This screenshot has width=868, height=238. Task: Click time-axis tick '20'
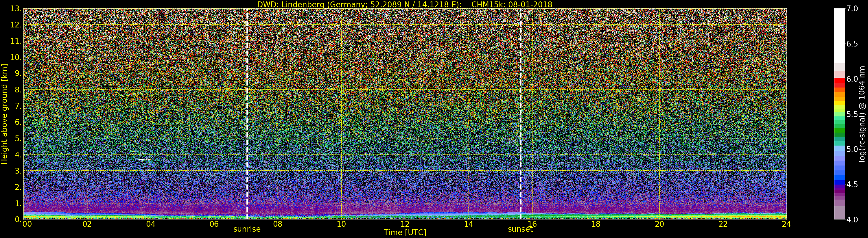click(659, 224)
